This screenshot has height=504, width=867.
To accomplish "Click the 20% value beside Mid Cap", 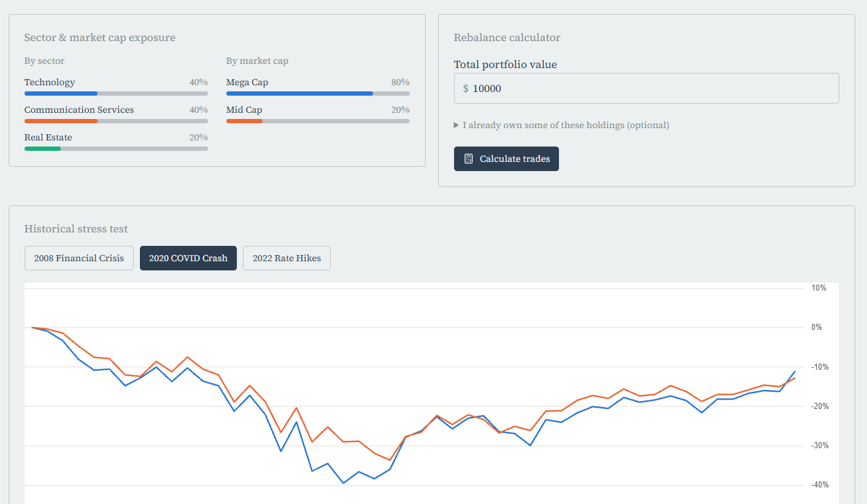I will (401, 110).
